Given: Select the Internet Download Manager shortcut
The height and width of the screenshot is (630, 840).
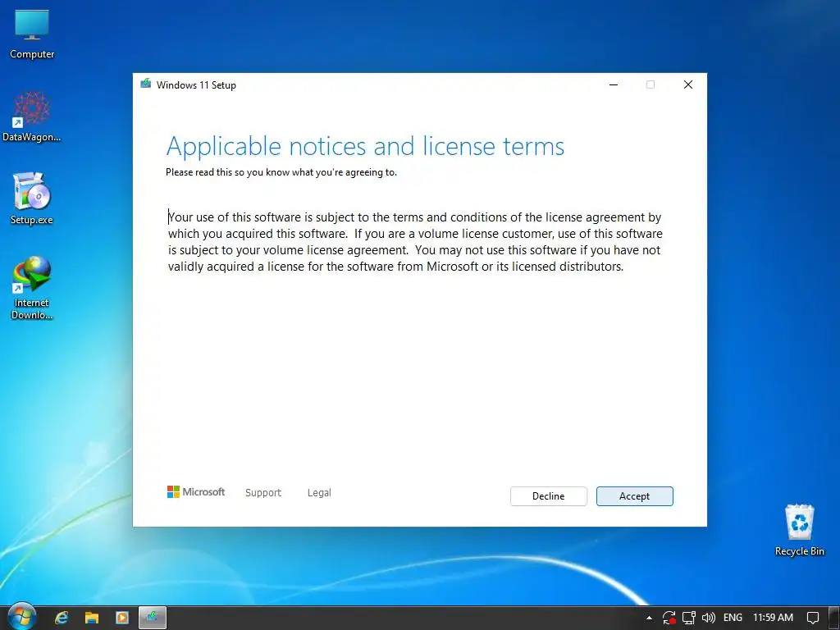Looking at the screenshot, I should click(32, 288).
